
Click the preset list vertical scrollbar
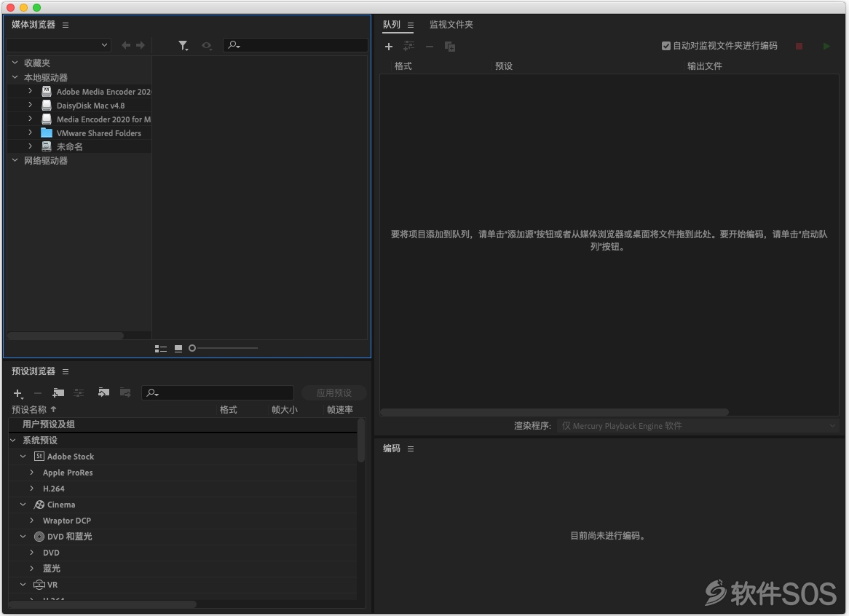(361, 441)
